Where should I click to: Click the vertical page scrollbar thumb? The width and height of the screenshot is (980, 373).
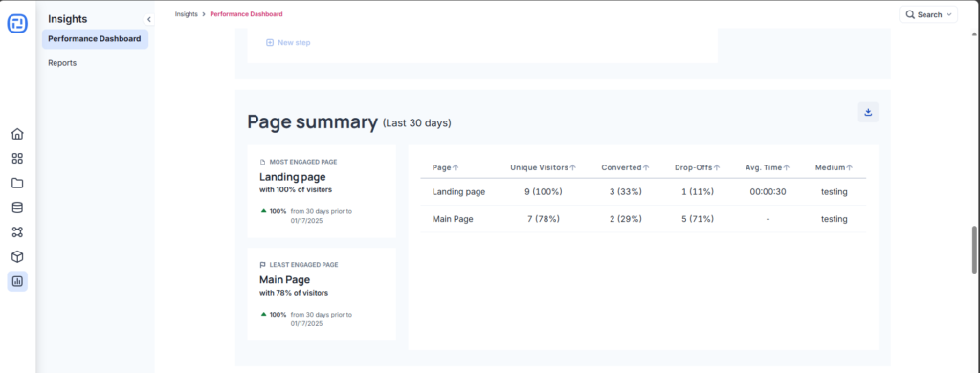click(x=975, y=250)
